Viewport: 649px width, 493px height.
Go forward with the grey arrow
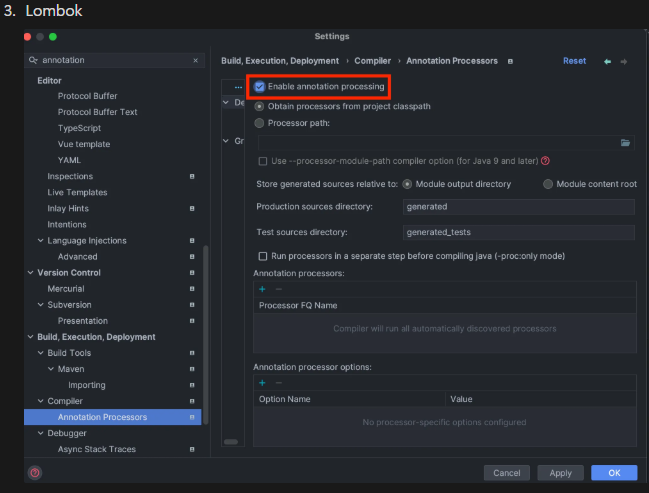[624, 62]
